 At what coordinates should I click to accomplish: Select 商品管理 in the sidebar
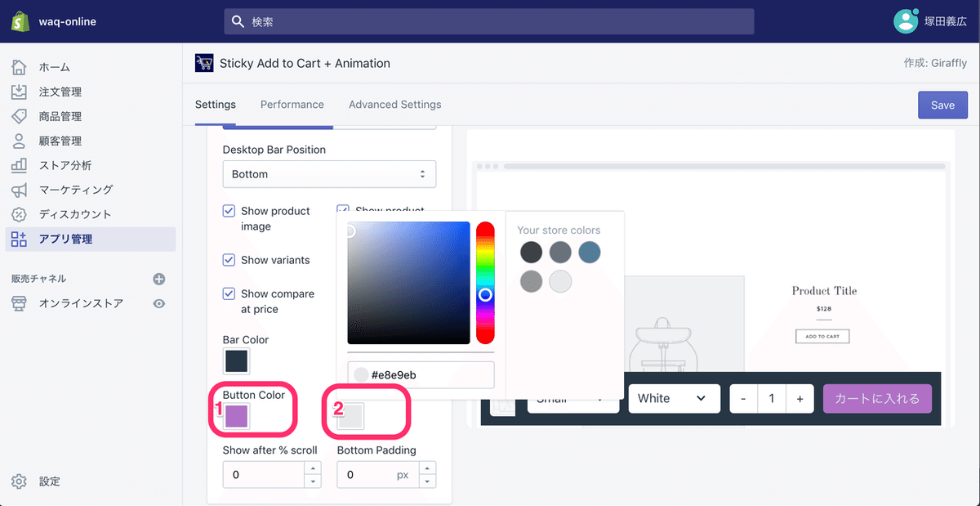(x=60, y=116)
